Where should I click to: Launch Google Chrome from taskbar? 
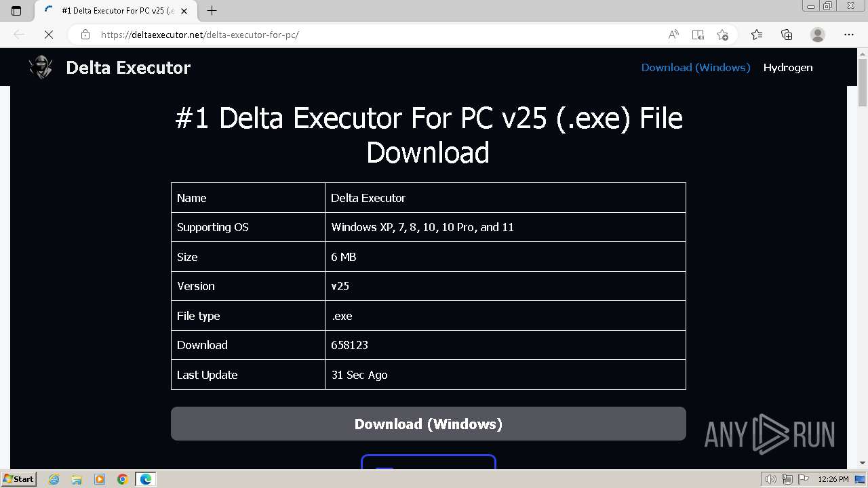123,479
